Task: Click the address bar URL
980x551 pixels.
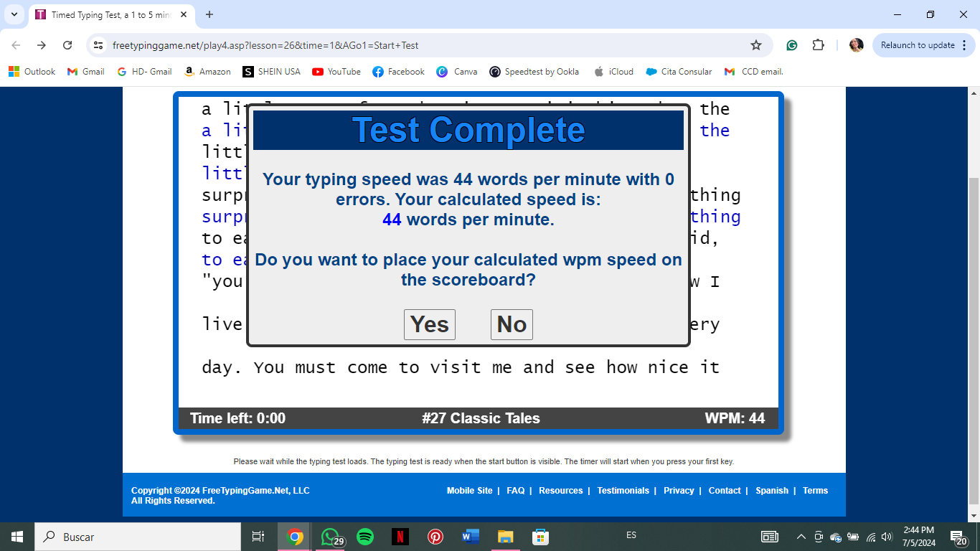Action: tap(265, 45)
